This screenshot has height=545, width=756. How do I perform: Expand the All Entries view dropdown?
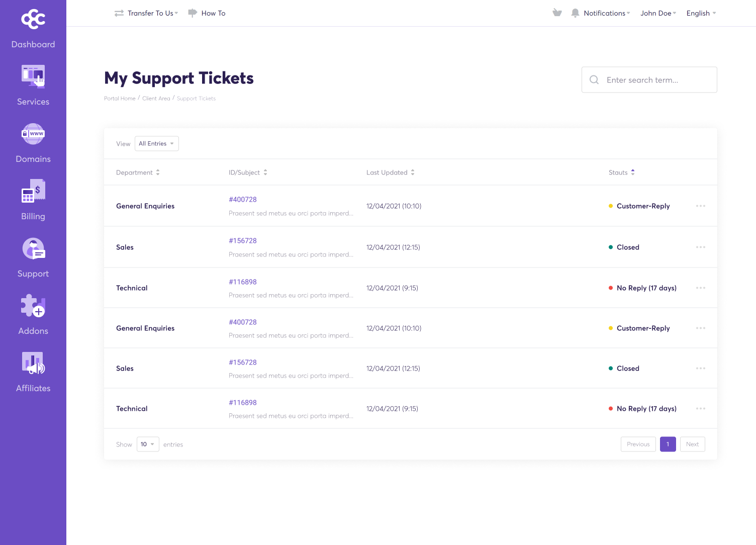click(x=156, y=144)
